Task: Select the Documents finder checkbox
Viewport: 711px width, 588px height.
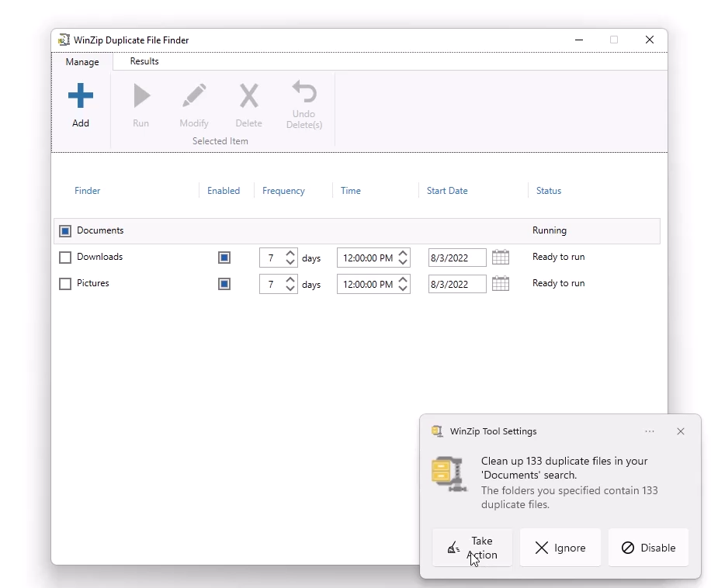Action: 65,231
